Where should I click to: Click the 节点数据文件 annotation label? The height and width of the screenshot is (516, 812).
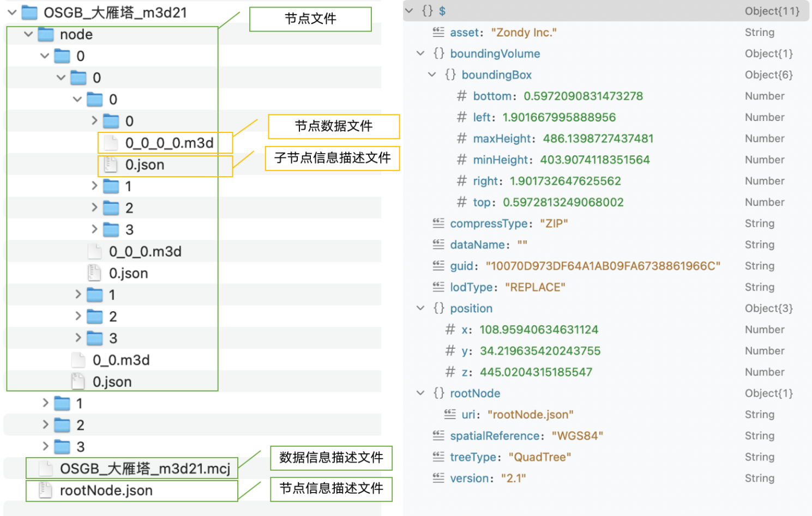click(x=333, y=126)
